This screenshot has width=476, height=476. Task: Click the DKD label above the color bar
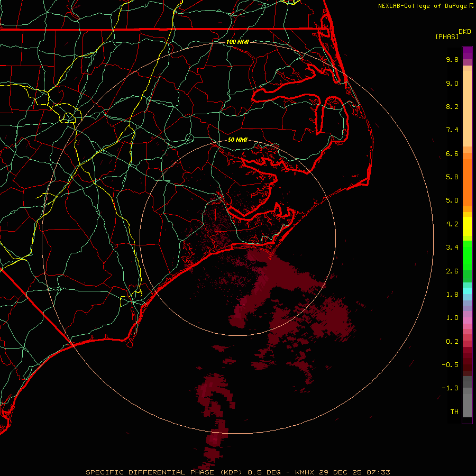click(x=465, y=32)
